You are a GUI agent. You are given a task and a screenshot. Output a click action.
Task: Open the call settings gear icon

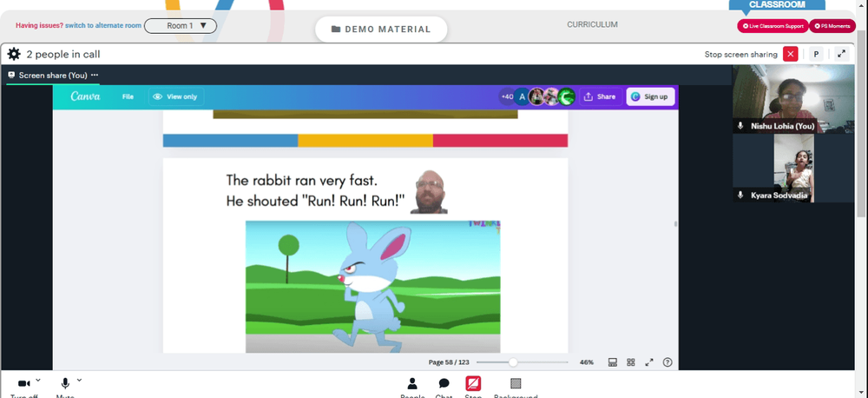[14, 54]
